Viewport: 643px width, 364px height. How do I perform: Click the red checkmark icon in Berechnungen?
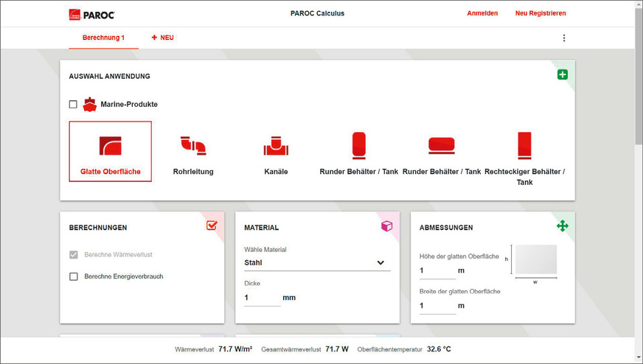[212, 225]
